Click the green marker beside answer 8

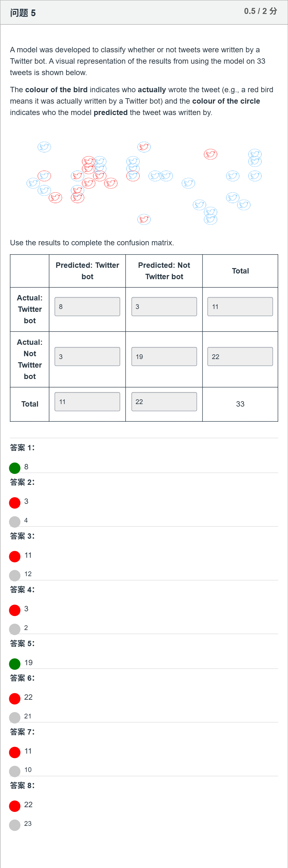15,468
